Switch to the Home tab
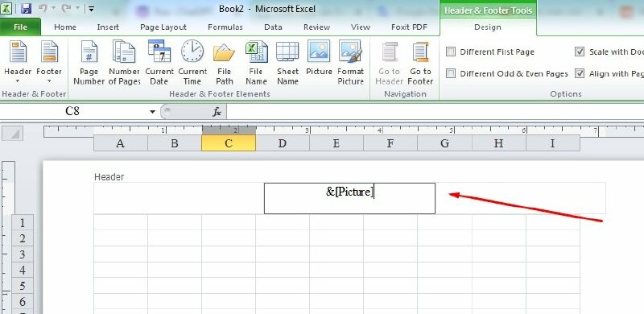This screenshot has height=314, width=644. tap(65, 27)
